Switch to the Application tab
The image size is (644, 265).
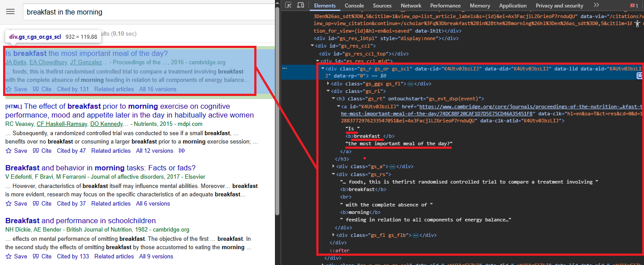pos(512,5)
